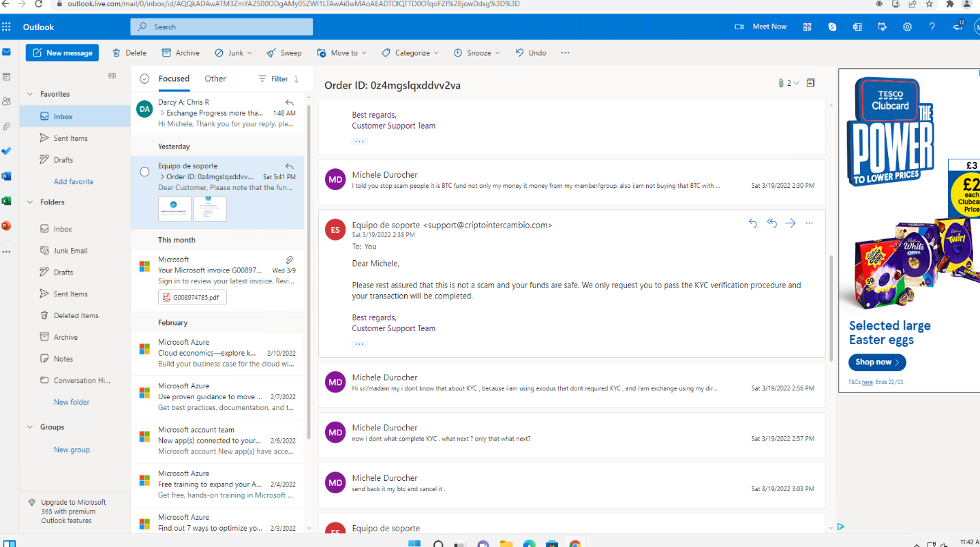980x547 pixels.
Task: Switch to the Focused tab
Action: click(x=174, y=79)
